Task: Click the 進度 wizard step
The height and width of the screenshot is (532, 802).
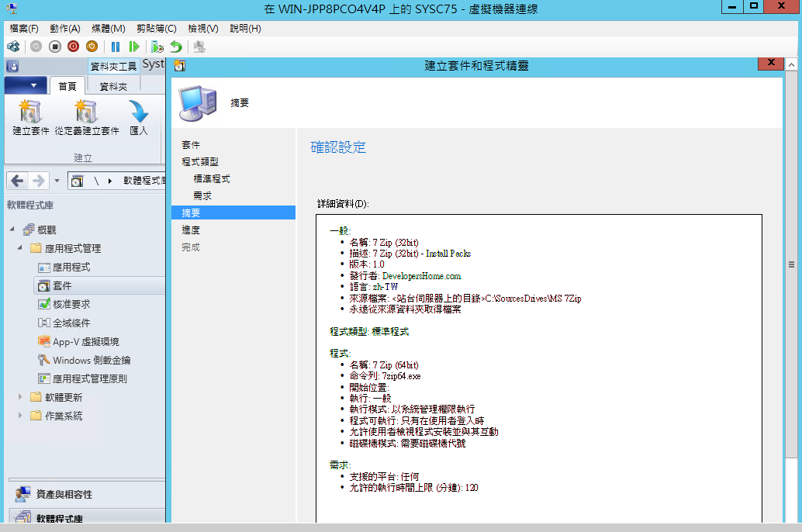Action: [x=190, y=230]
